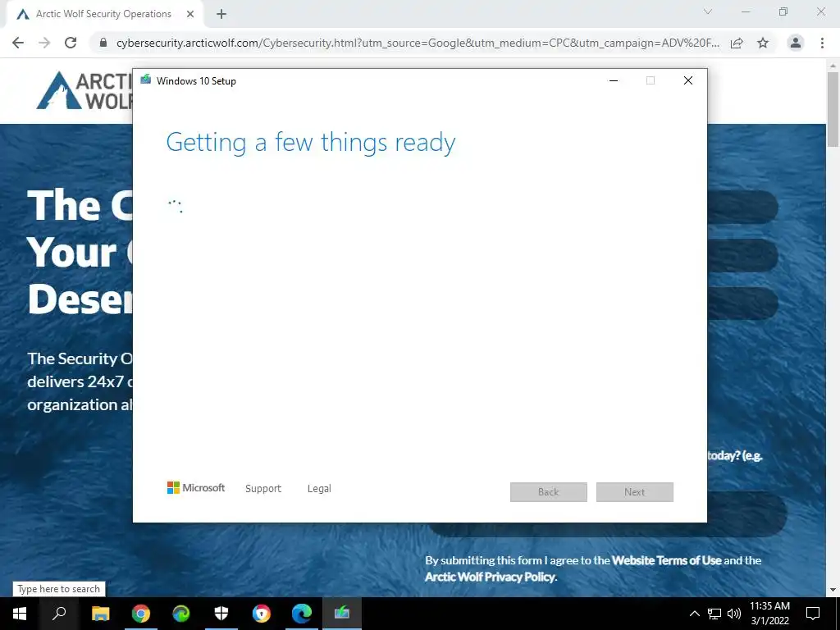Open notification center icon
The image size is (840, 630).
(x=813, y=614)
